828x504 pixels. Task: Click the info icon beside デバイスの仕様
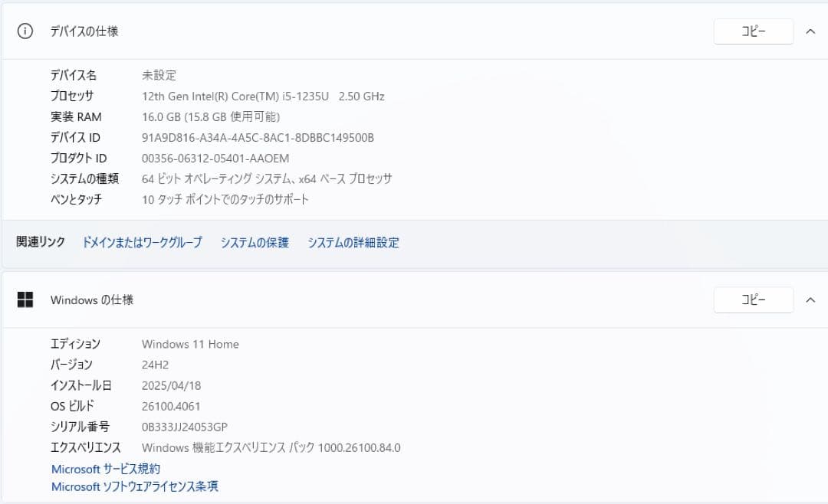point(25,31)
